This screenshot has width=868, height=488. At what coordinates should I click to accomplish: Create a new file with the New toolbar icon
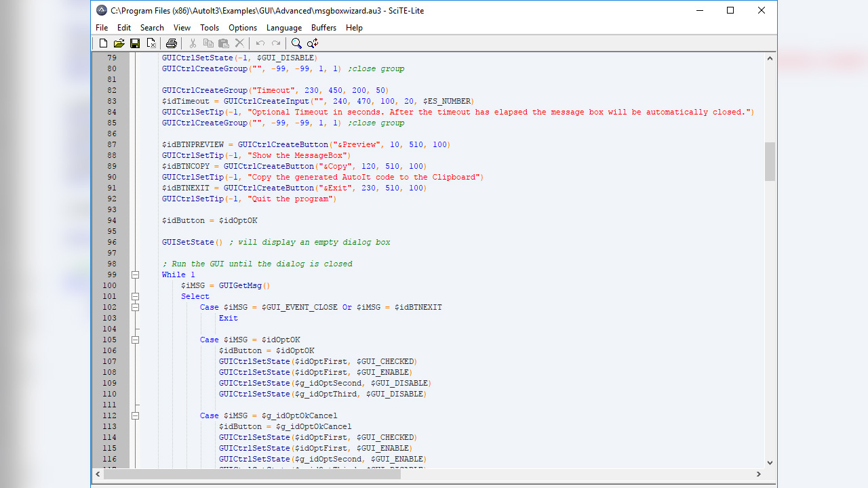coord(103,43)
